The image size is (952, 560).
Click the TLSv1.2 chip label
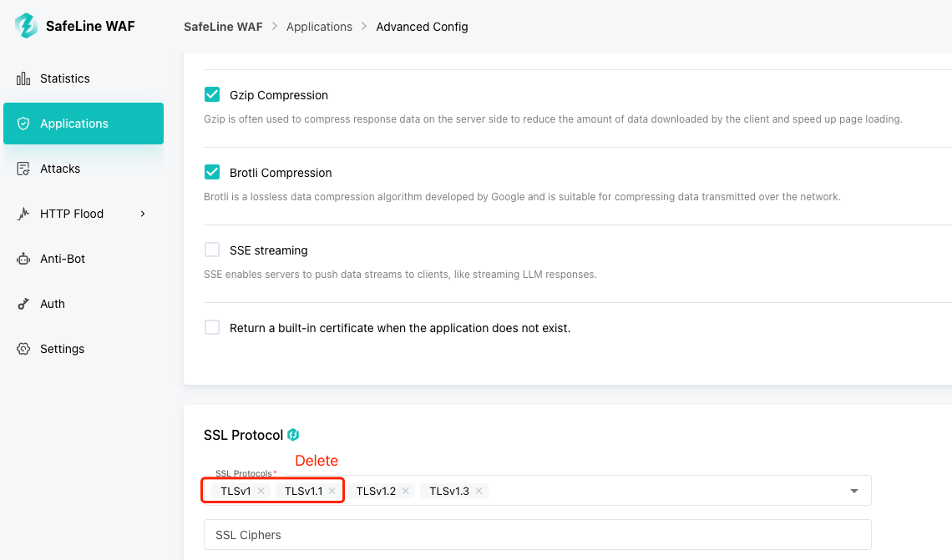click(x=376, y=491)
